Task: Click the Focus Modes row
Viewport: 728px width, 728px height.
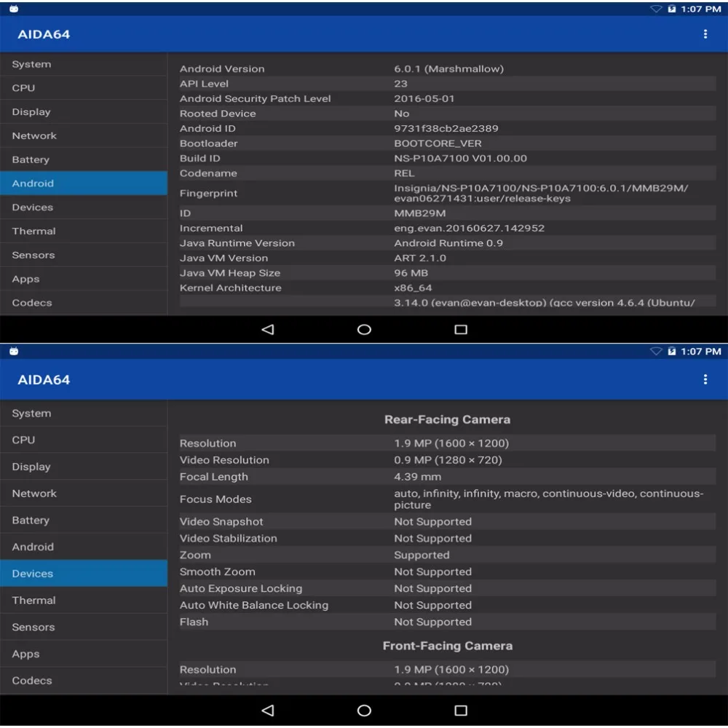Action: click(448, 499)
